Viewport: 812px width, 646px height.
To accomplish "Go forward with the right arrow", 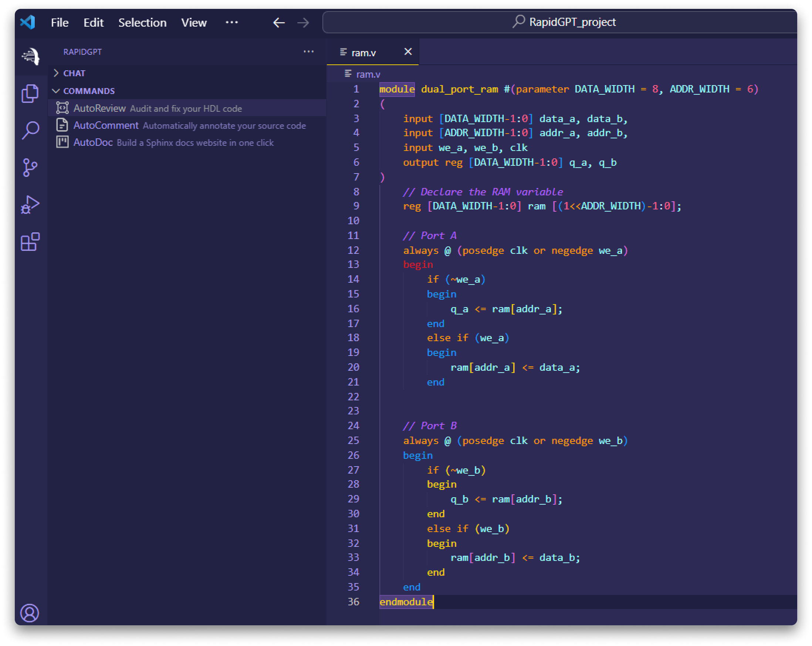I will 303,23.
